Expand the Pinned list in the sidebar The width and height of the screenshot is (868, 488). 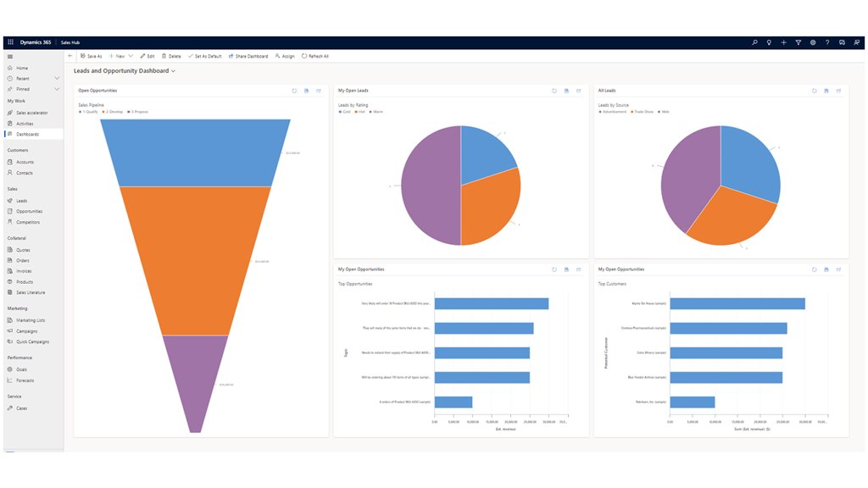[x=57, y=89]
